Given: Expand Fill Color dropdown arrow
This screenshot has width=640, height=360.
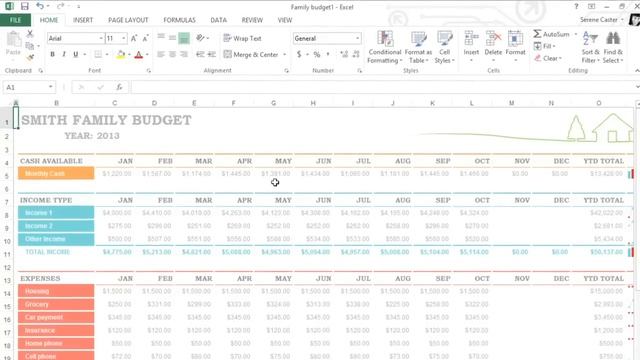Looking at the screenshot, I should point(129,54).
